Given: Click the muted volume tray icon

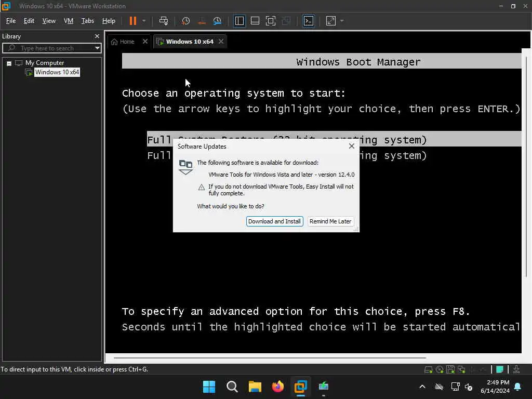Looking at the screenshot, I should click(x=469, y=387).
